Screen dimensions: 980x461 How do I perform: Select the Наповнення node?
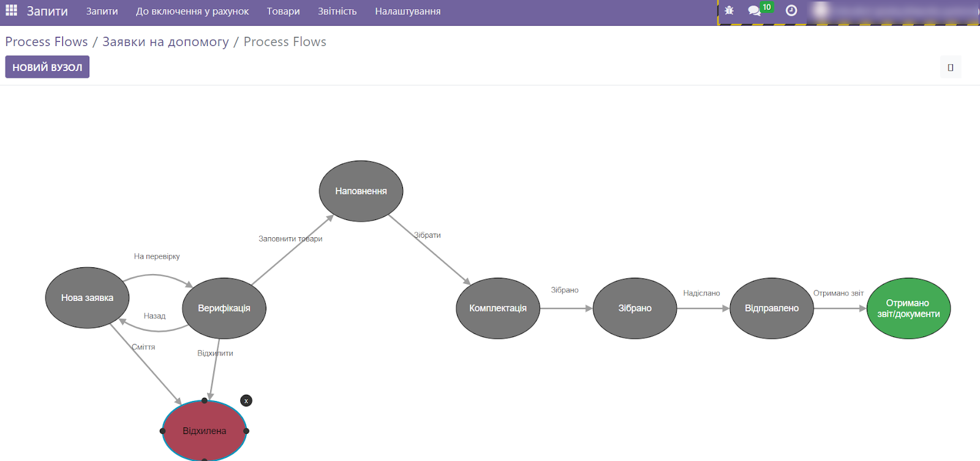[x=361, y=191]
